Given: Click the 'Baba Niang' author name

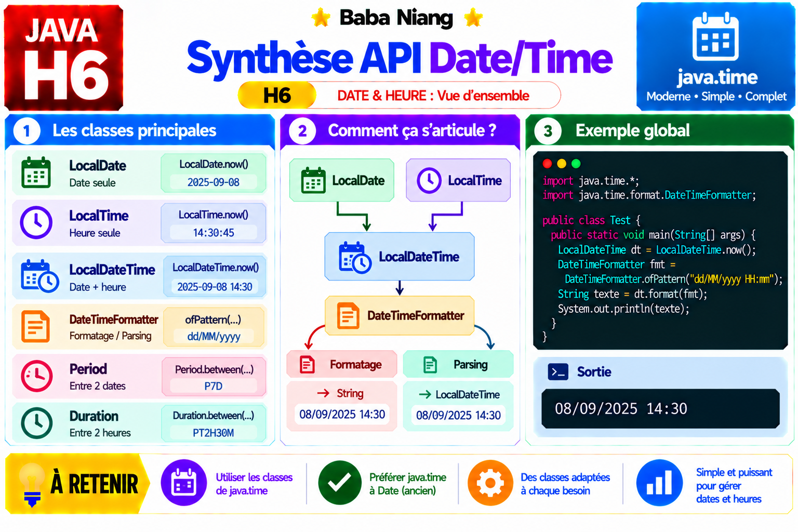Looking at the screenshot, I should [396, 18].
